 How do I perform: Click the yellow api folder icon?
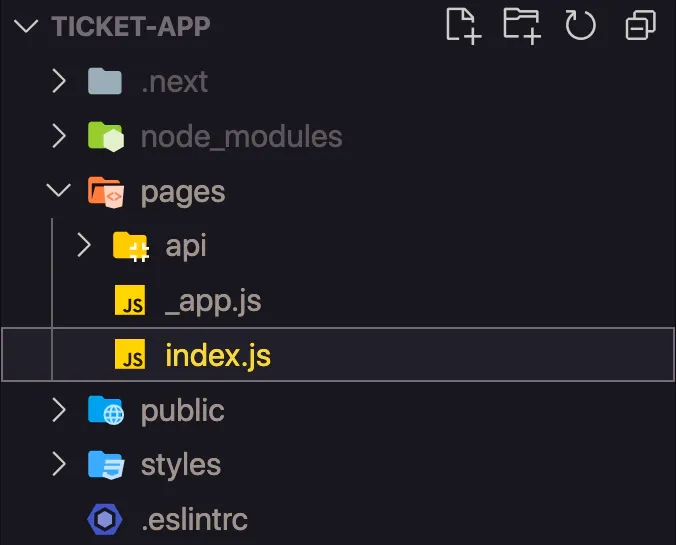click(131, 247)
